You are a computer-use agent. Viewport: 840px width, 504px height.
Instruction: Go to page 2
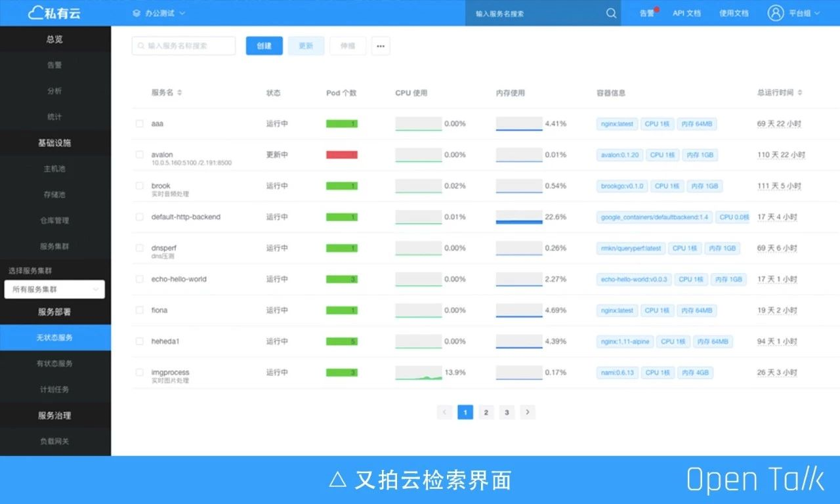tap(486, 412)
